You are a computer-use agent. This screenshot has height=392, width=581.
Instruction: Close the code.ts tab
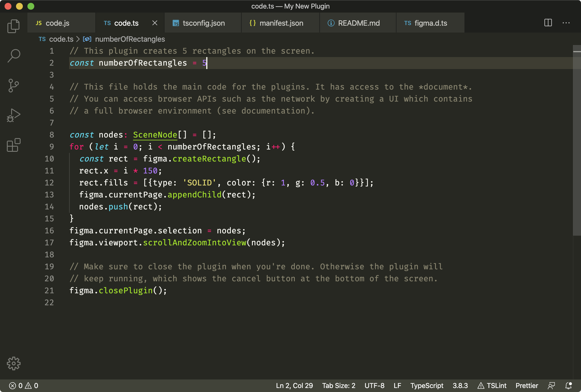(x=155, y=23)
